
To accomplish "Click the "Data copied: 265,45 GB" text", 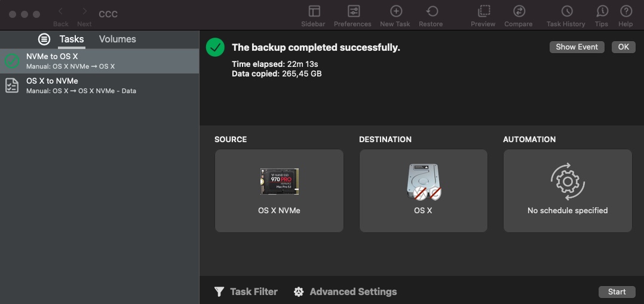I will (x=277, y=74).
